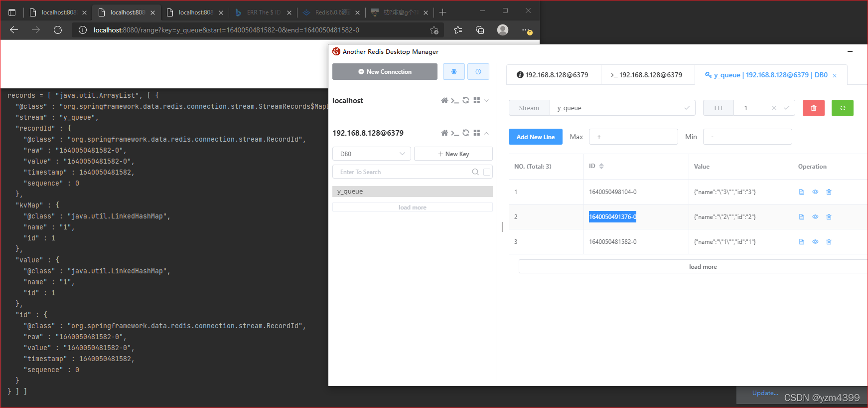The height and width of the screenshot is (408, 868).
Task: Click the New Key button
Action: [453, 154]
